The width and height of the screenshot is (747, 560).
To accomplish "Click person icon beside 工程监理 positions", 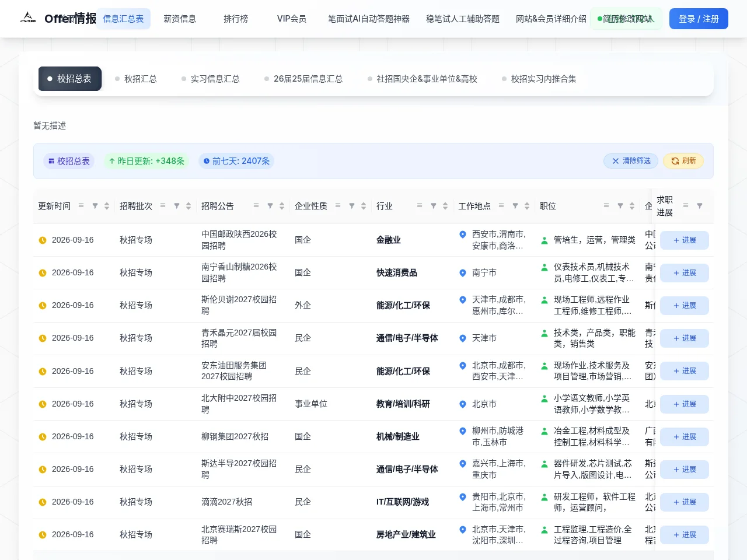I will pyautogui.click(x=544, y=530).
